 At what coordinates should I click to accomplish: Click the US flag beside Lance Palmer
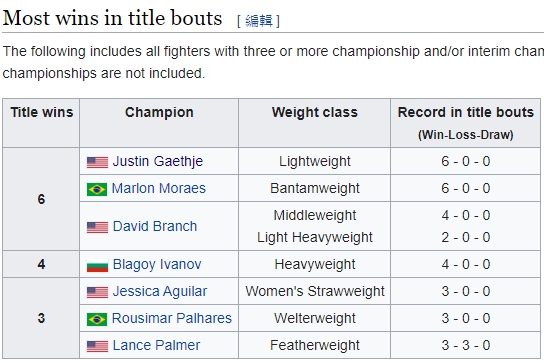97,346
